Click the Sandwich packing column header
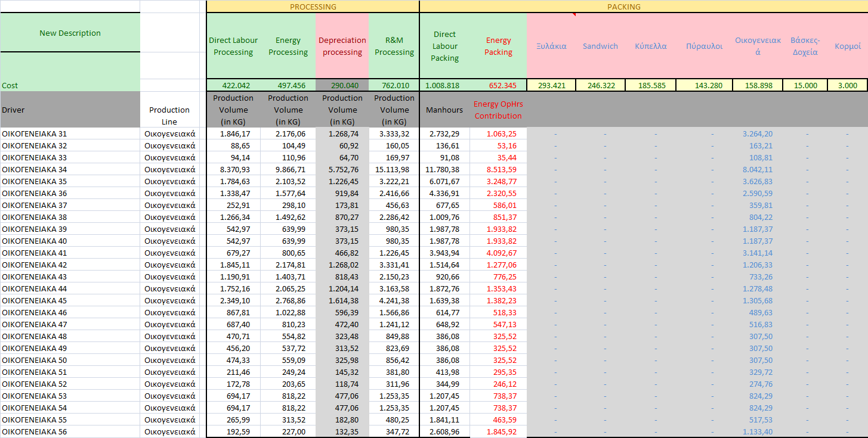Viewport: 868px width, 438px height. pyautogui.click(x=601, y=46)
